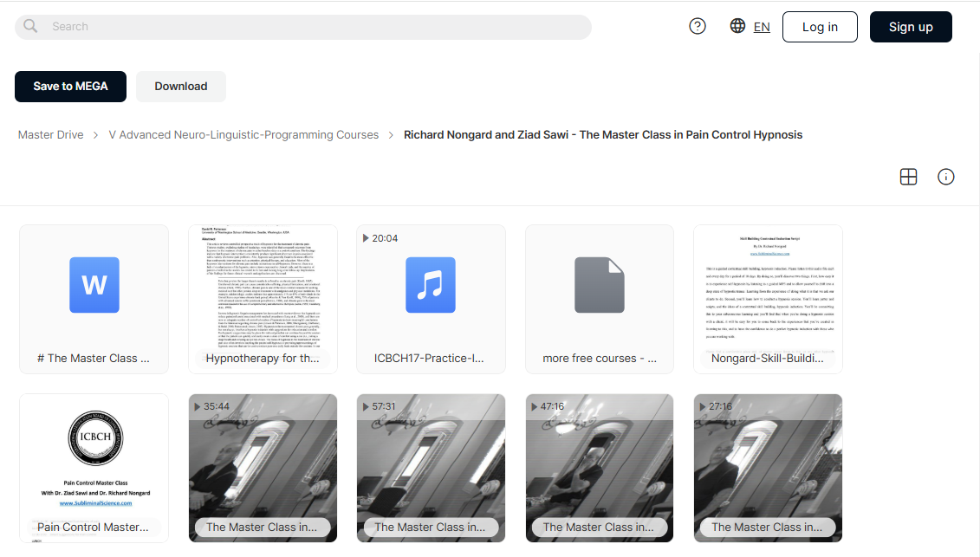The width and height of the screenshot is (980, 557).
Task: Click the Download button
Action: coord(180,87)
